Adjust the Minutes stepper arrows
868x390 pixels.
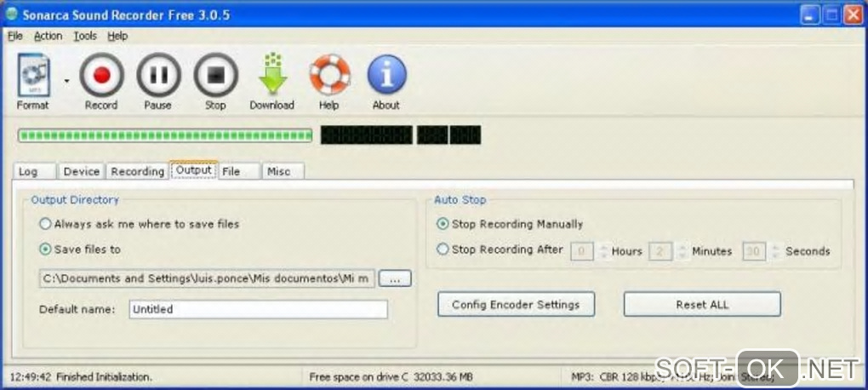(x=682, y=251)
